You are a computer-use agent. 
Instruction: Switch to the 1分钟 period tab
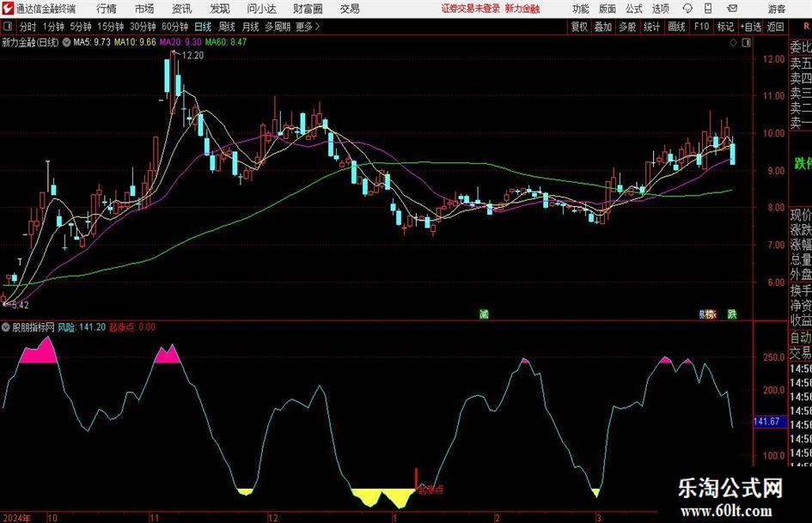[53, 27]
